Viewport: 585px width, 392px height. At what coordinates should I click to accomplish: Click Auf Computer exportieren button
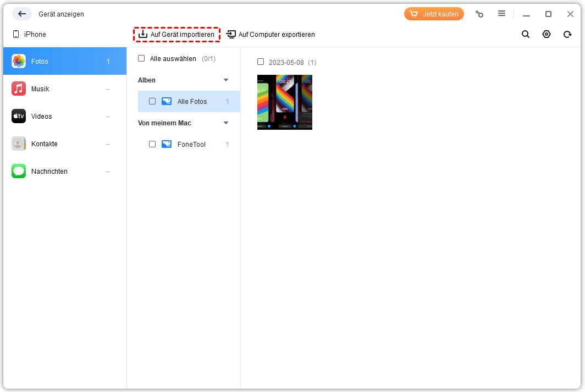coord(271,35)
